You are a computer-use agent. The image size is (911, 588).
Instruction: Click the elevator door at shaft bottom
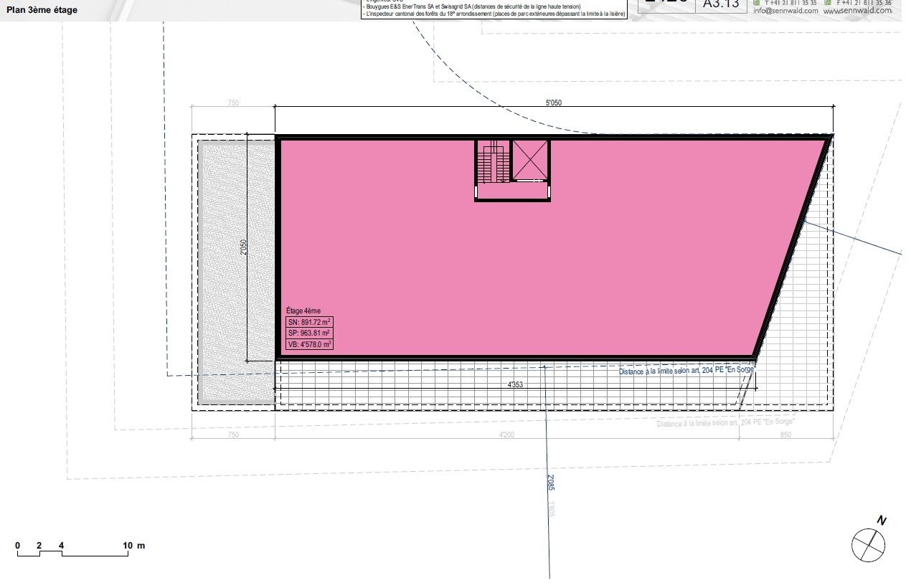pyautogui.click(x=529, y=181)
